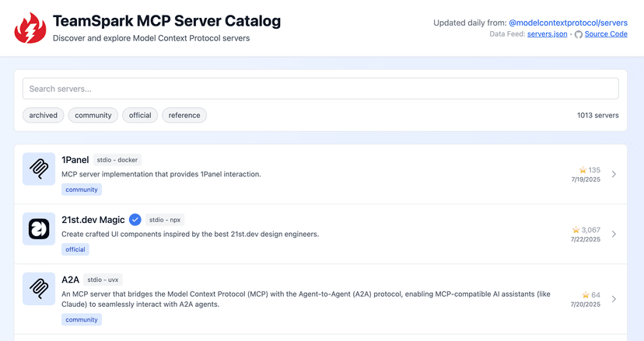
Task: Click the star icon beside 3,067
Action: (576, 230)
